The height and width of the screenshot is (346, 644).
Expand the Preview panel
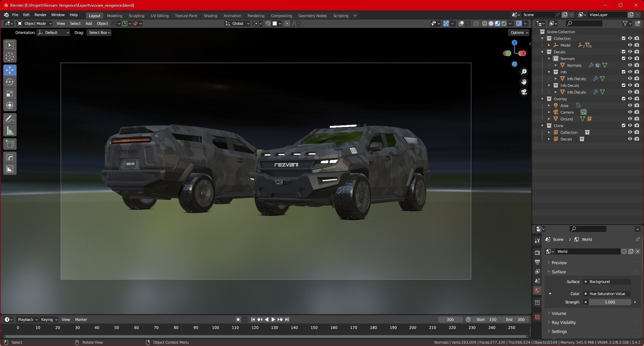559,263
